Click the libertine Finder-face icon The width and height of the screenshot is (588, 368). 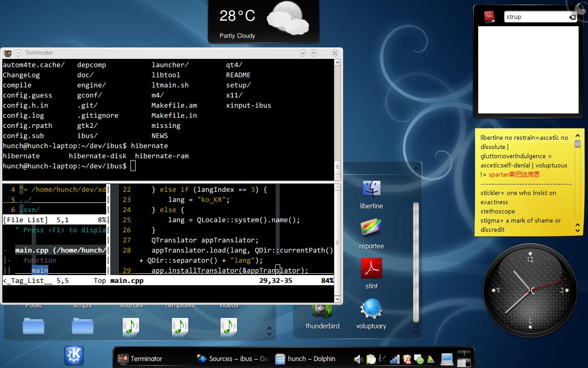tap(371, 189)
